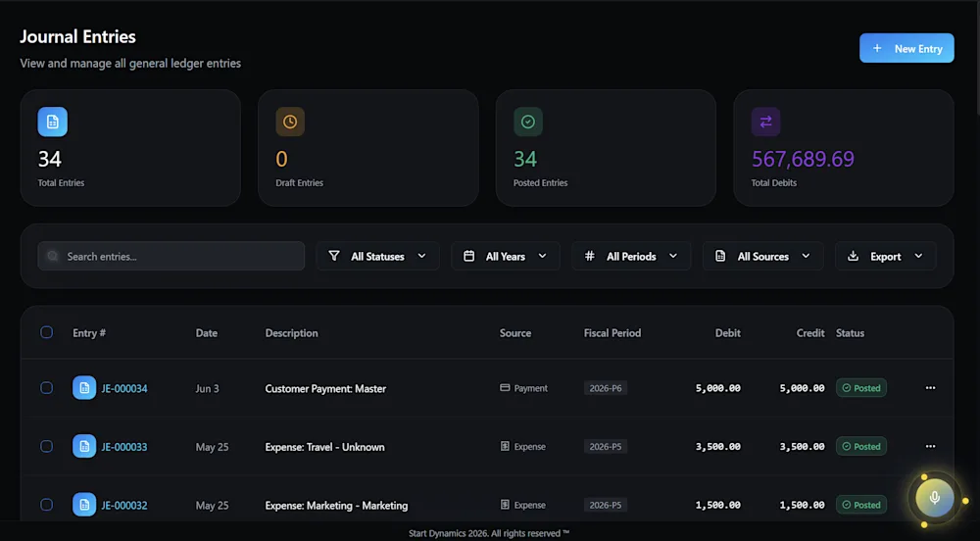This screenshot has height=541, width=980.
Task: Click the Credit column header
Action: 810,333
